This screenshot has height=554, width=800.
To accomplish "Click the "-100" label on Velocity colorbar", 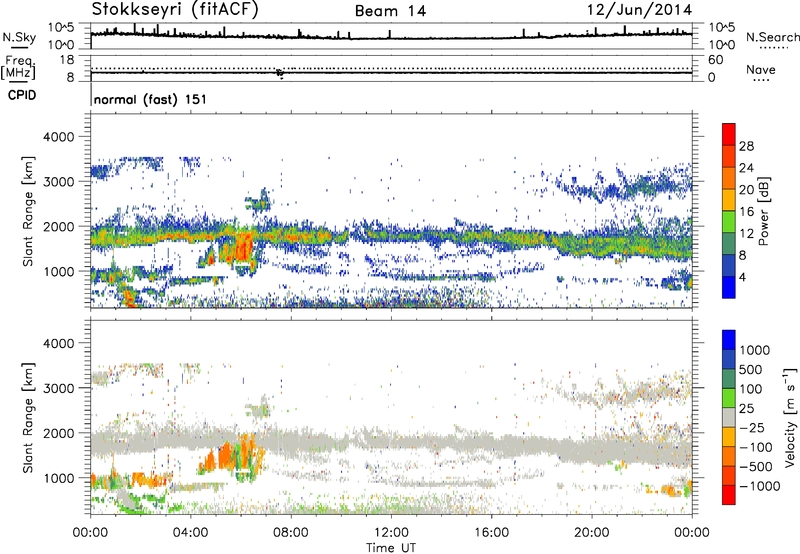I will [x=756, y=447].
